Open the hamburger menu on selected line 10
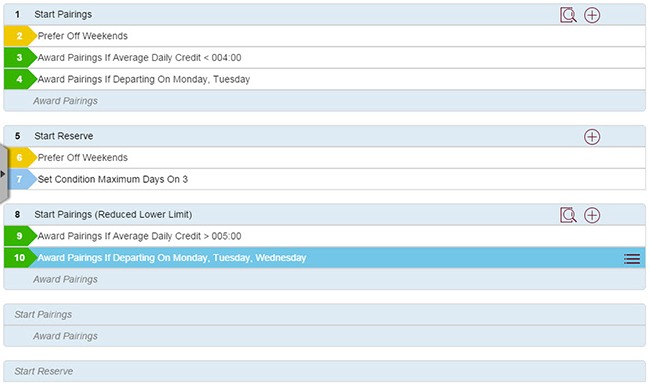Viewport: 650px width, 386px height. (632, 259)
